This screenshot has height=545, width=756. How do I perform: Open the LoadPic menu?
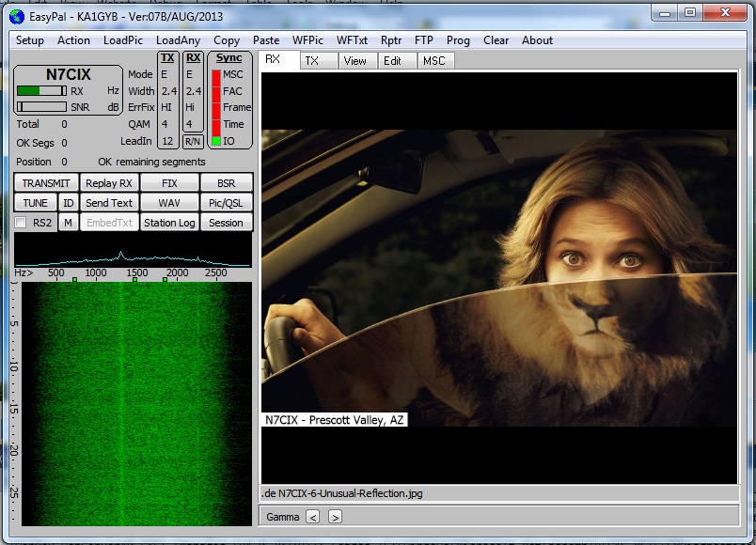click(x=123, y=40)
